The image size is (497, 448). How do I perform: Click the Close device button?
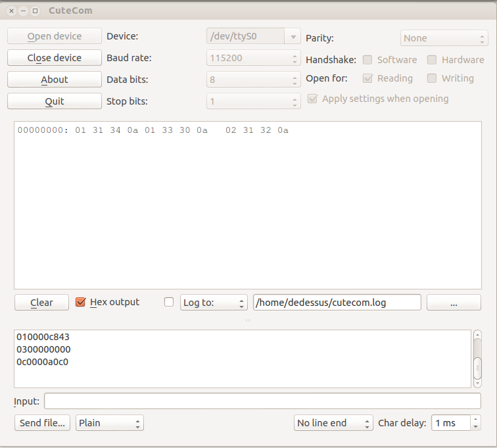(x=54, y=58)
